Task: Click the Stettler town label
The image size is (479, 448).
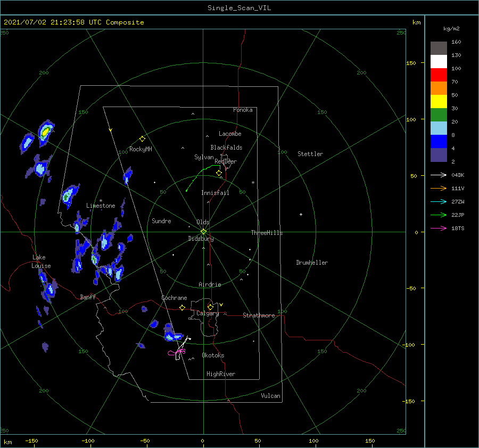Action: pyautogui.click(x=310, y=154)
